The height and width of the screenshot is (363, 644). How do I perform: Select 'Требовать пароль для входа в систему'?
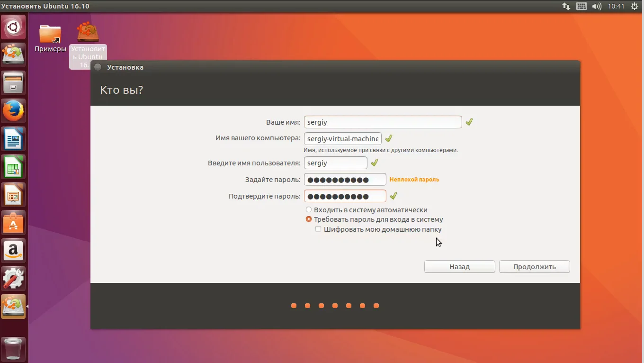click(x=375, y=219)
